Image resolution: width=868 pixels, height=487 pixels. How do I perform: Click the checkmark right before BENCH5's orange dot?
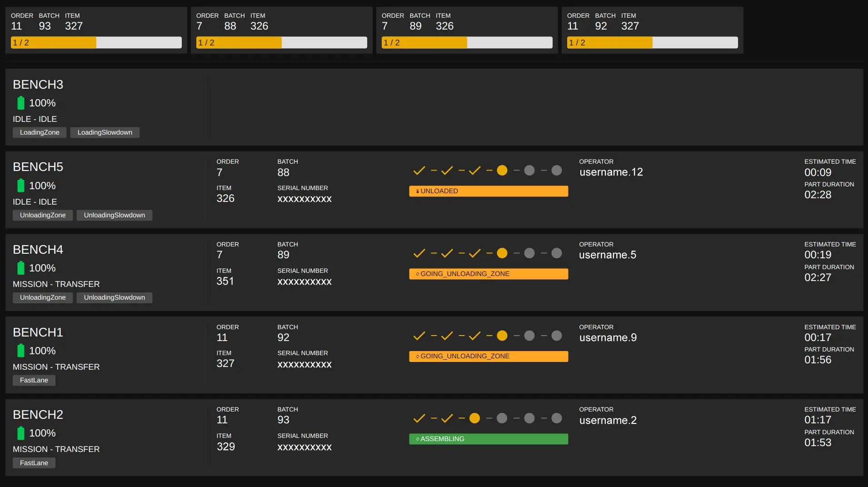tap(474, 171)
